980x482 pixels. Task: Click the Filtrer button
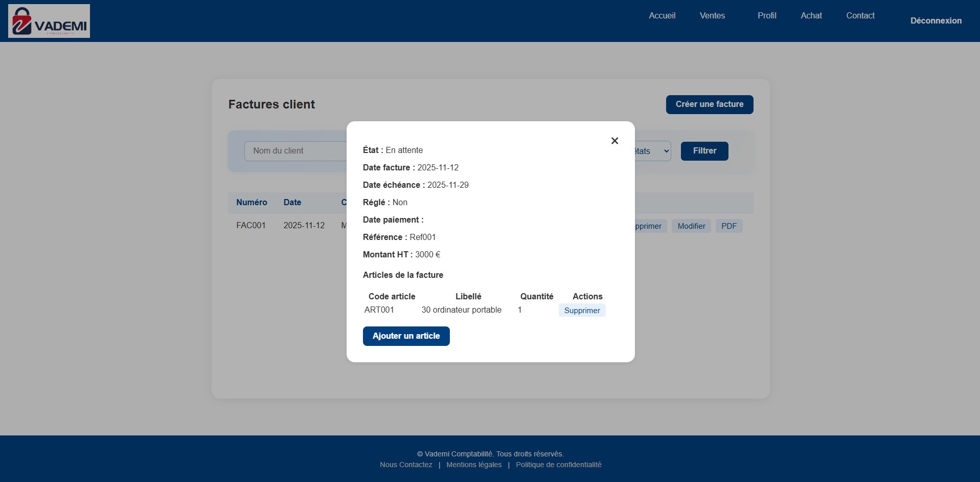point(704,151)
